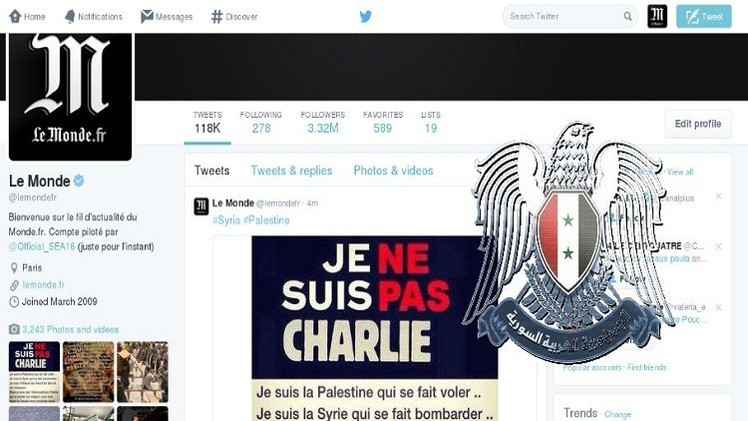Open the lemonde.fr website link

[43, 285]
